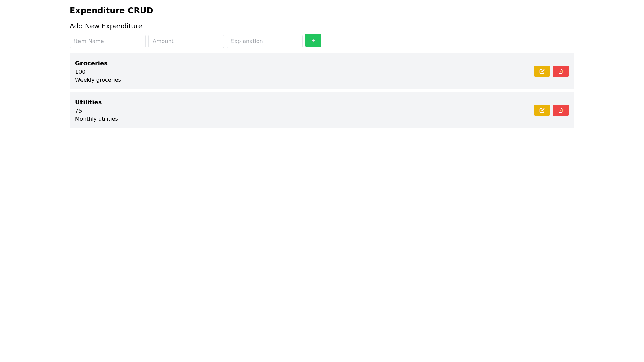Edit the Groceries expenditure
The width and height of the screenshot is (644, 362).
pos(542,71)
